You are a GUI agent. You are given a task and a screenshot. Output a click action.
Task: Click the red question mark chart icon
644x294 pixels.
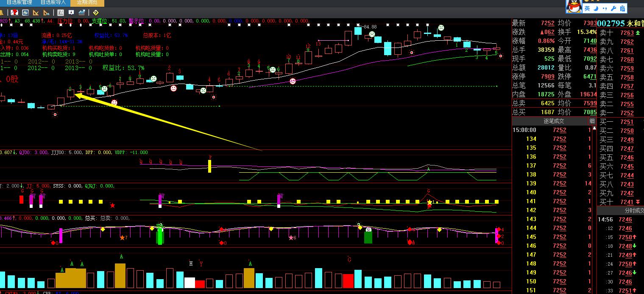tap(14, 13)
